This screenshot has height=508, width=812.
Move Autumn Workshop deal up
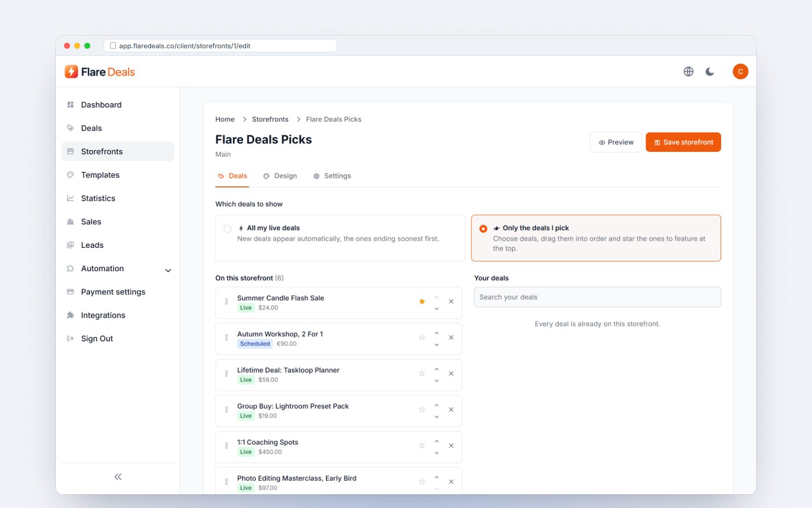point(436,333)
